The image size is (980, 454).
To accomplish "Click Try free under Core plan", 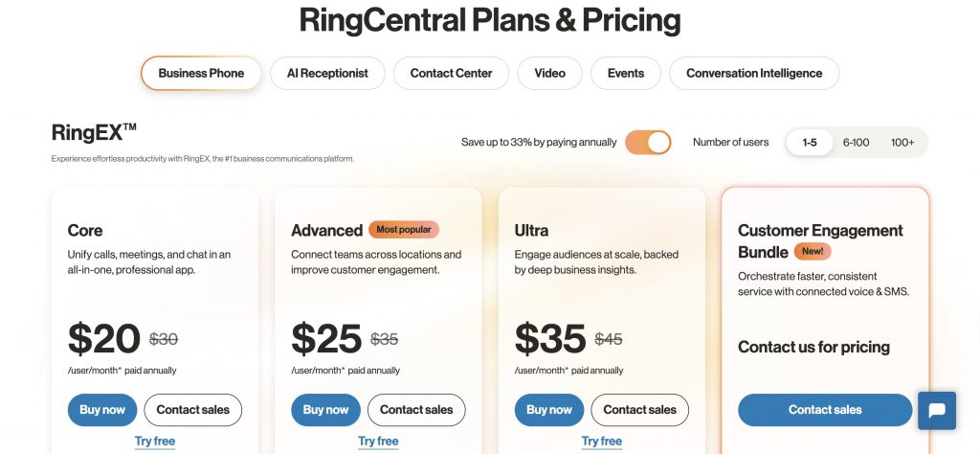I will [x=155, y=442].
